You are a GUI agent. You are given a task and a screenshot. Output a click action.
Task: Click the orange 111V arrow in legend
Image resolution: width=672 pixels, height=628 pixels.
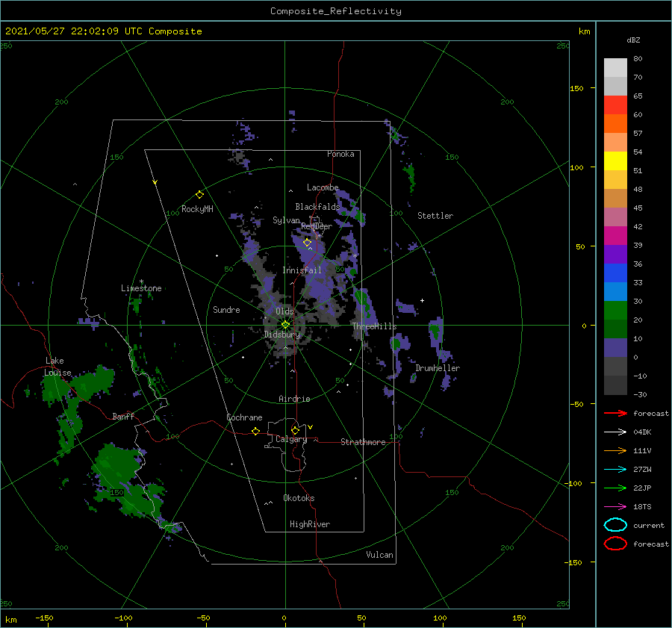coord(615,450)
